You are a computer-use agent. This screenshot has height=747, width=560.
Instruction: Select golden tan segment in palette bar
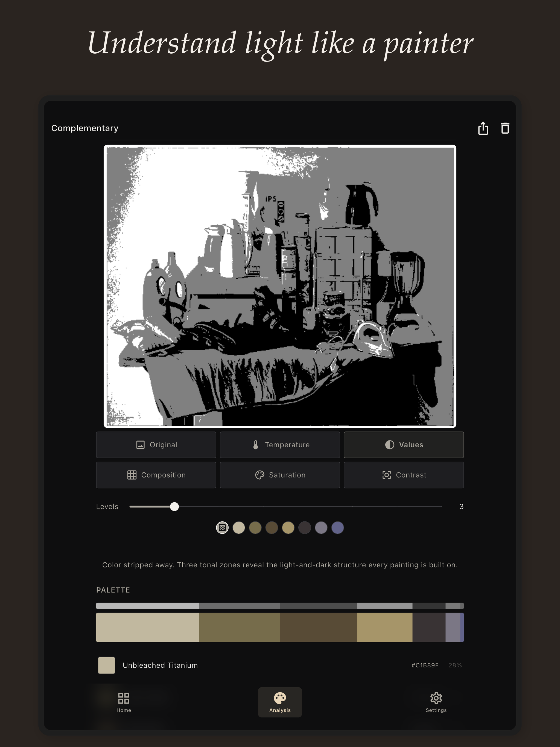tap(385, 628)
